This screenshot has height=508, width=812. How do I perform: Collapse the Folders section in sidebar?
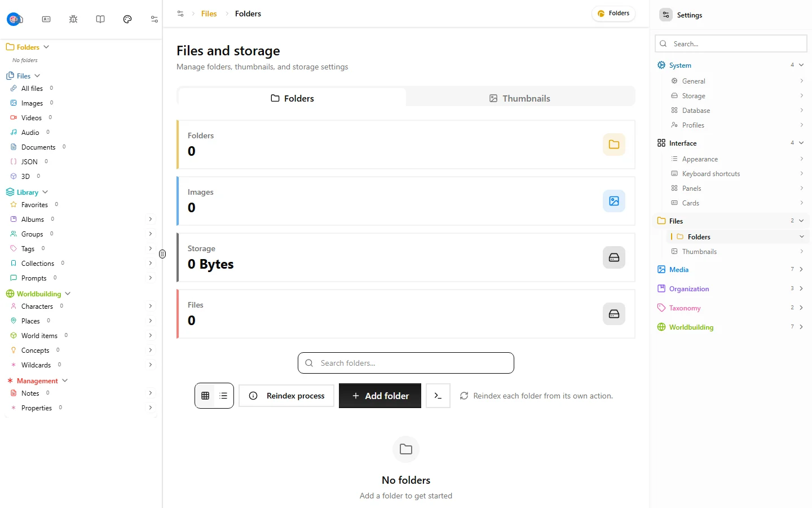pyautogui.click(x=46, y=47)
